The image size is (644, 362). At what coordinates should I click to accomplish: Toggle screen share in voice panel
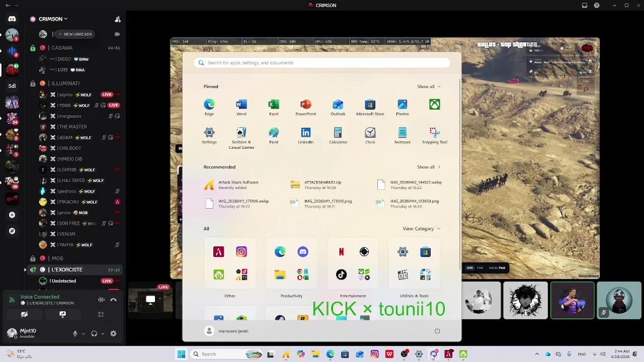[62, 314]
